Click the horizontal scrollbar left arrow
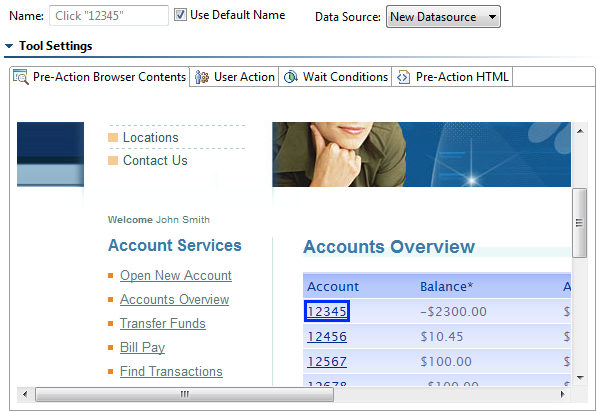 tap(25, 394)
